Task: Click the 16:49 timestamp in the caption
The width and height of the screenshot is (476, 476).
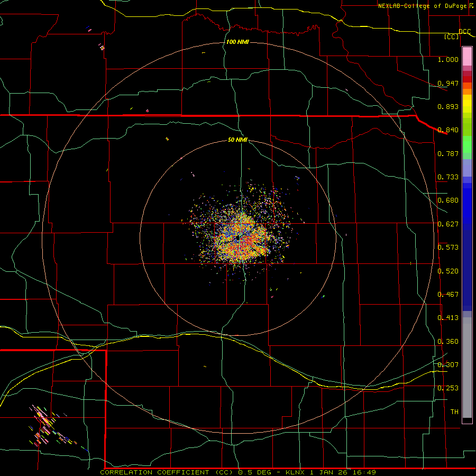Action: (x=364, y=472)
